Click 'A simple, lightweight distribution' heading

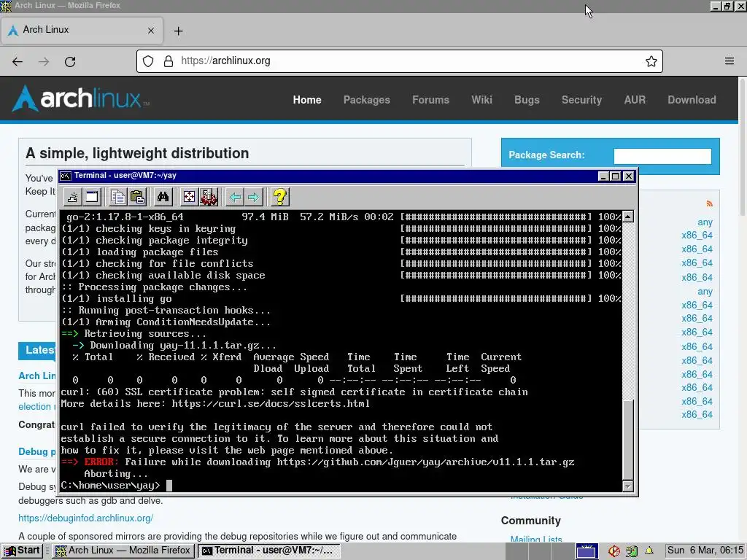coord(137,153)
